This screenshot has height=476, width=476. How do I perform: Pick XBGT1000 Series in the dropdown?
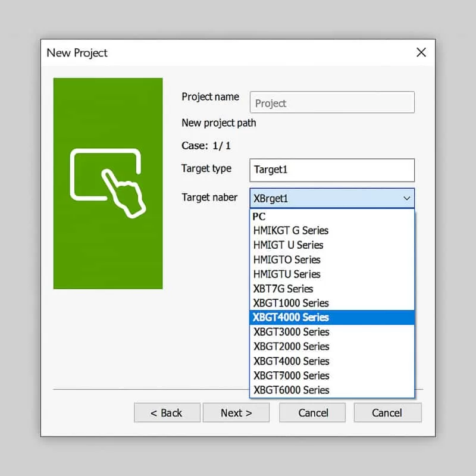[x=332, y=303]
